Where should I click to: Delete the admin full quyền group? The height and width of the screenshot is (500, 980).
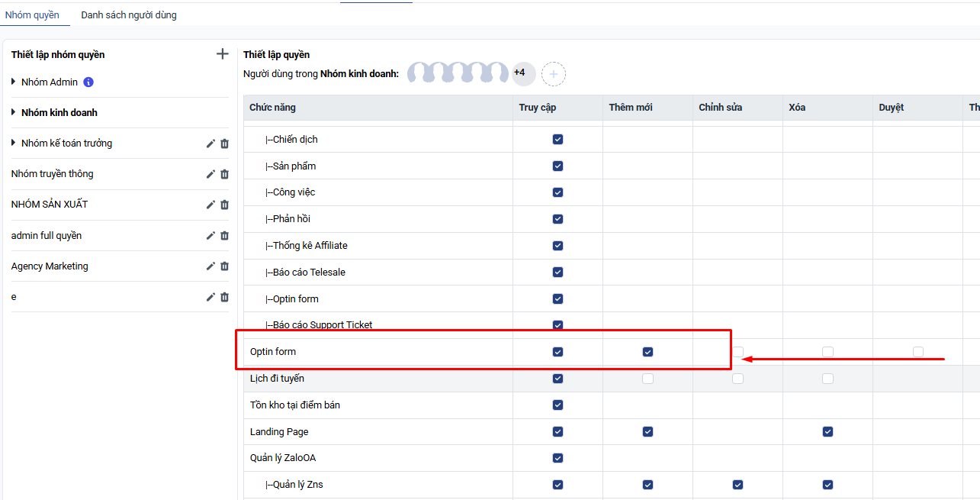click(x=224, y=236)
